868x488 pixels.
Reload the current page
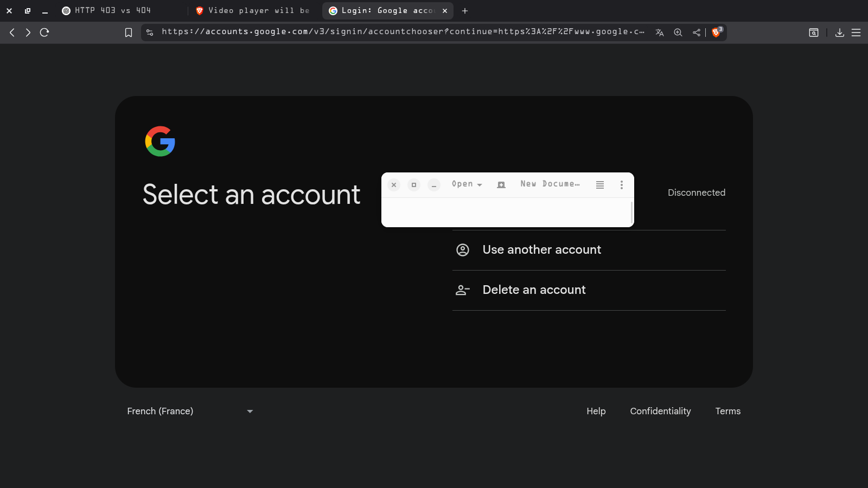pyautogui.click(x=44, y=33)
